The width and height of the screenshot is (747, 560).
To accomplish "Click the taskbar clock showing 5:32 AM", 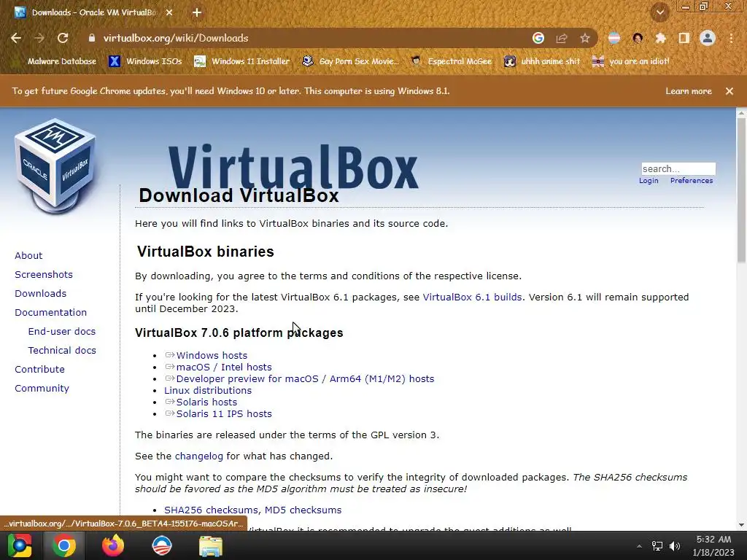I will [713, 545].
